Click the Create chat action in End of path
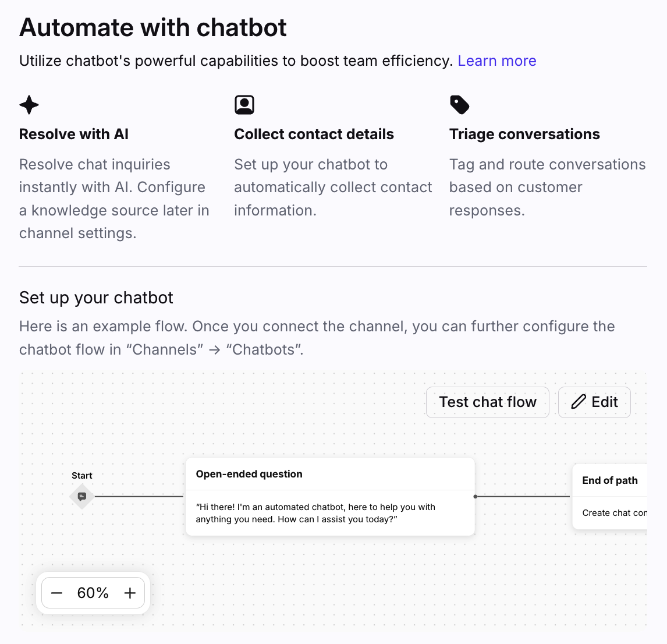667x644 pixels. 614,513
